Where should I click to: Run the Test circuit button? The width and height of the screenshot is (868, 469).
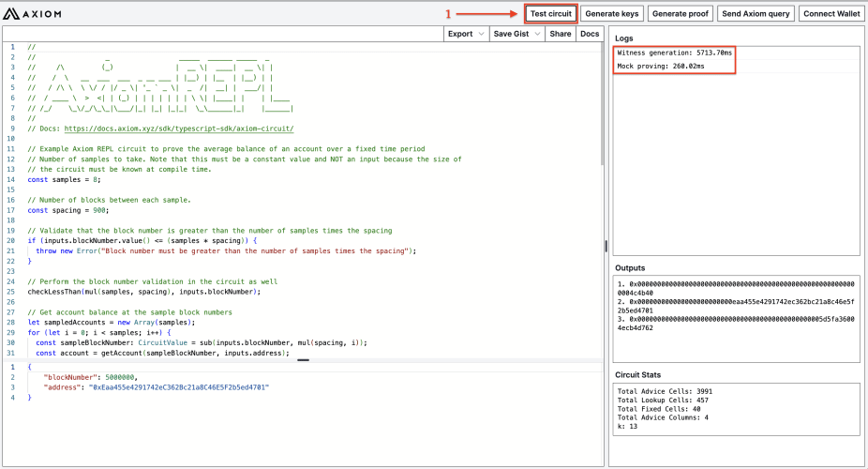551,14
